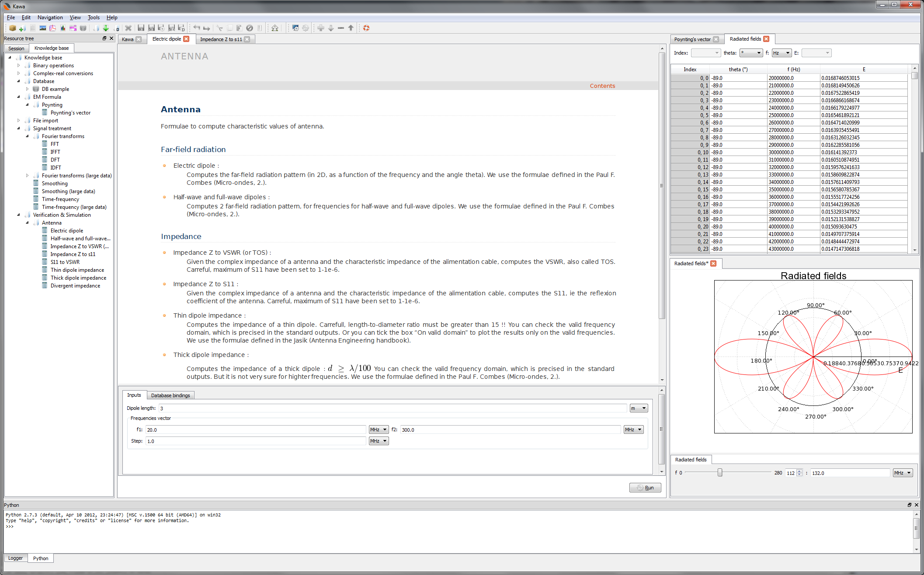Viewport: 924px width, 575px height.
Task: Open the f Hz unit filter dropdown
Action: (782, 53)
